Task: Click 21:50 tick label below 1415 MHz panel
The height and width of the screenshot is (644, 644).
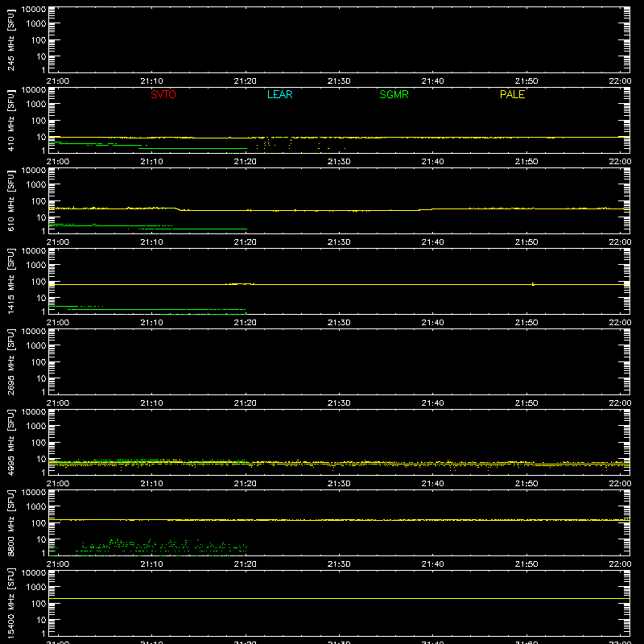Action: point(526,323)
